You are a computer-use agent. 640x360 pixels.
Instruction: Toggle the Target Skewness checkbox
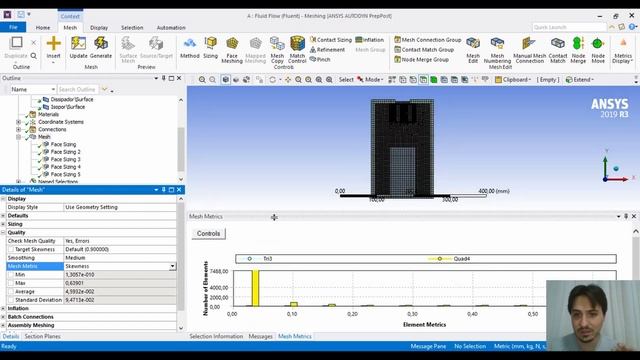pyautogui.click(x=11, y=249)
